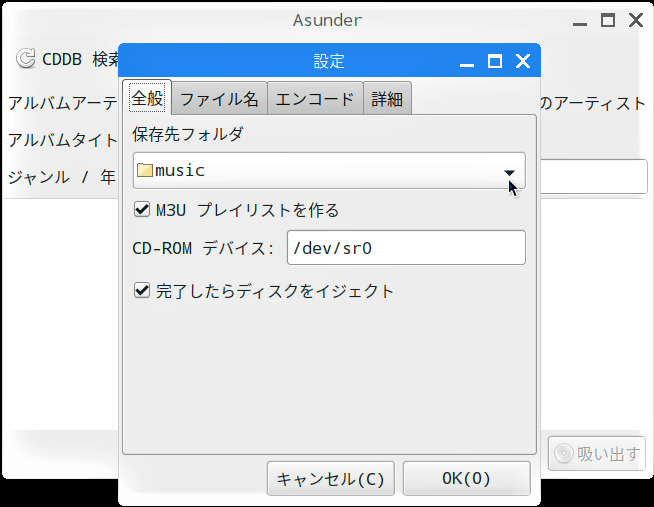The width and height of the screenshot is (654, 507).
Task: Select the 全般 tab
Action: (147, 98)
